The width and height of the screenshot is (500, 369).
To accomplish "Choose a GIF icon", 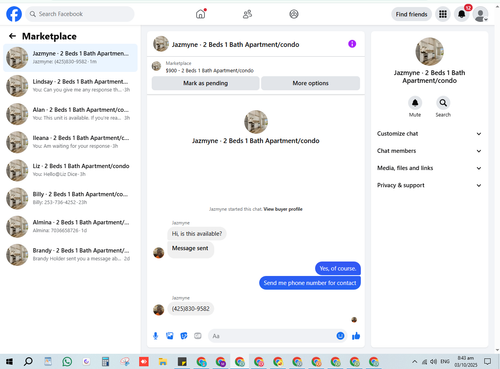I will coord(198,336).
